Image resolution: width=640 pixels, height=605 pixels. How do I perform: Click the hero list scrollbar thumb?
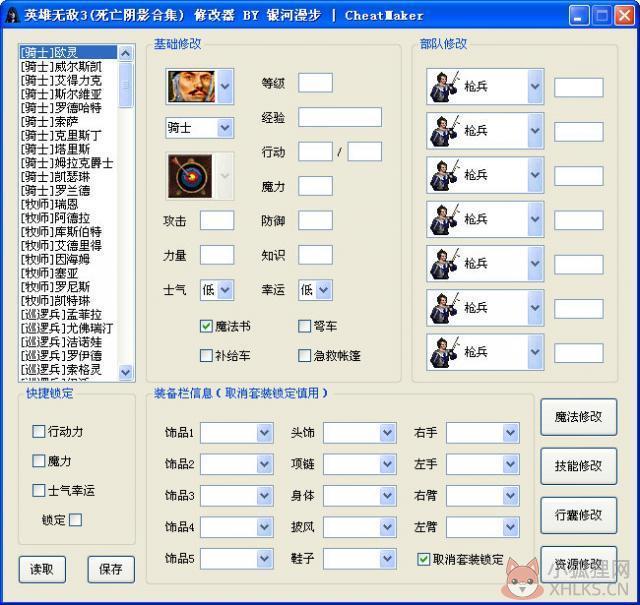126,85
